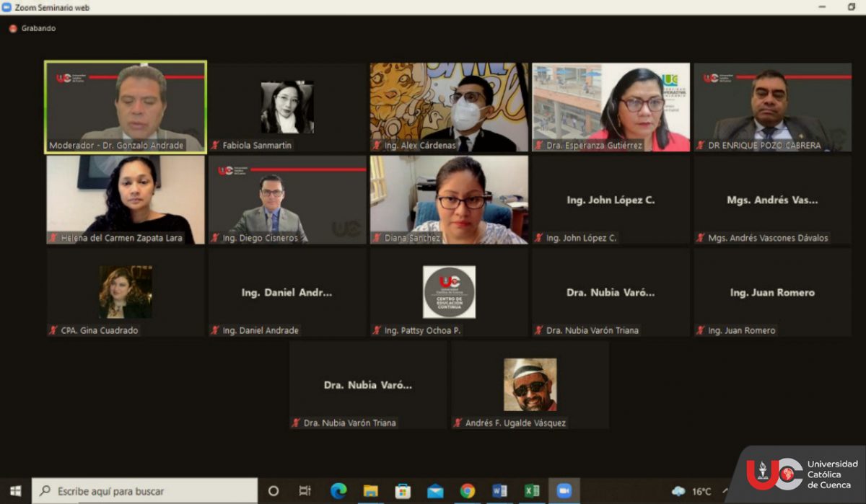The width and height of the screenshot is (866, 504).
Task: Select Ing. Diego Cisneros's video tile
Action: click(287, 200)
